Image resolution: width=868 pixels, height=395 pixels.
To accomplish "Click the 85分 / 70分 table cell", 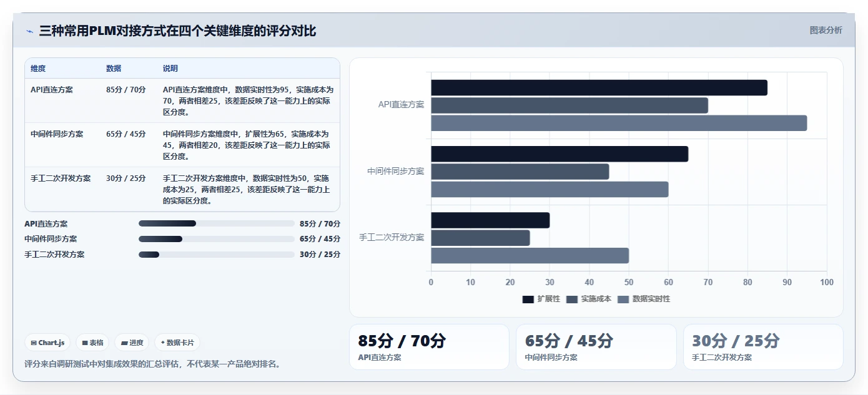I will 126,90.
